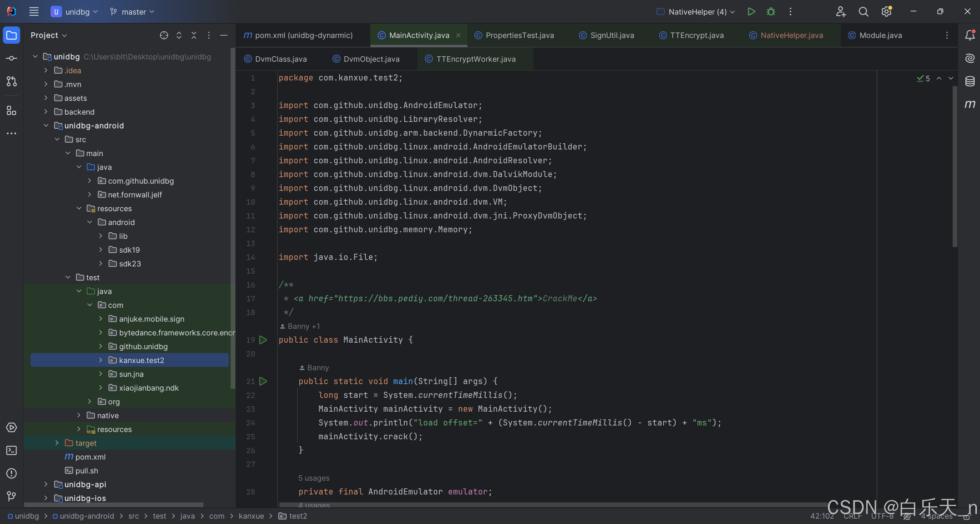Click run gutter icon beside main method
This screenshot has height=524, width=980.
263,381
